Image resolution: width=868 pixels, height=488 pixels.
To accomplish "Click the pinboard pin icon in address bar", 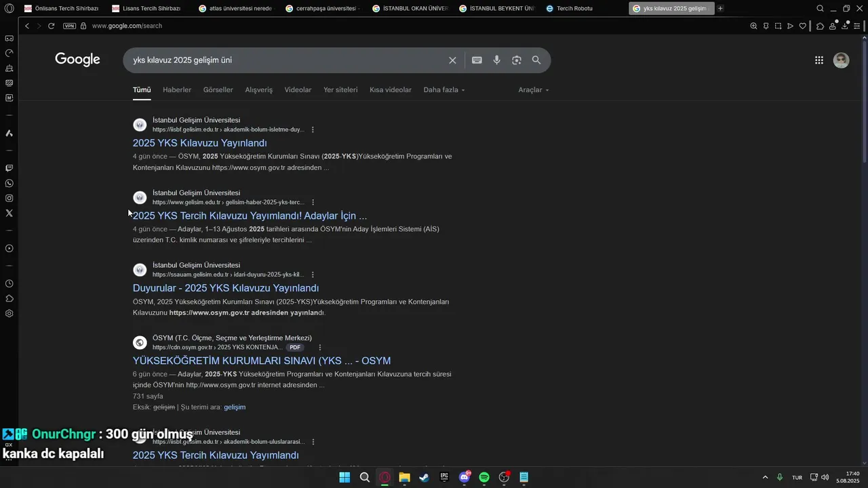I will tap(766, 26).
